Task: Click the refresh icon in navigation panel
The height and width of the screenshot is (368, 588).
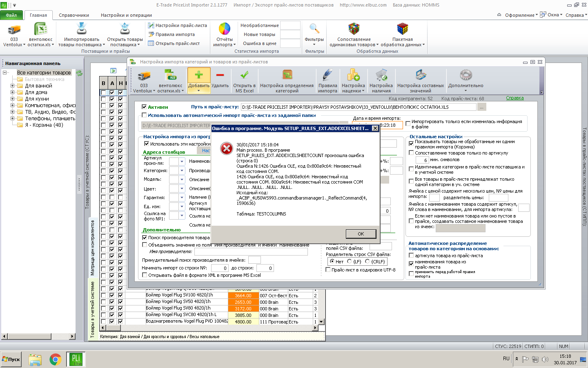Action: pyautogui.click(x=79, y=73)
